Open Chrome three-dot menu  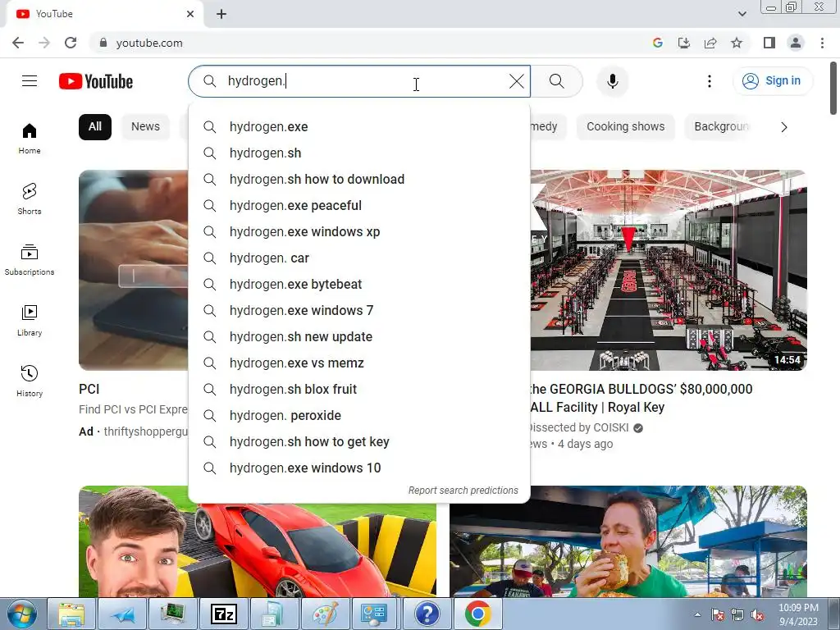tap(822, 43)
